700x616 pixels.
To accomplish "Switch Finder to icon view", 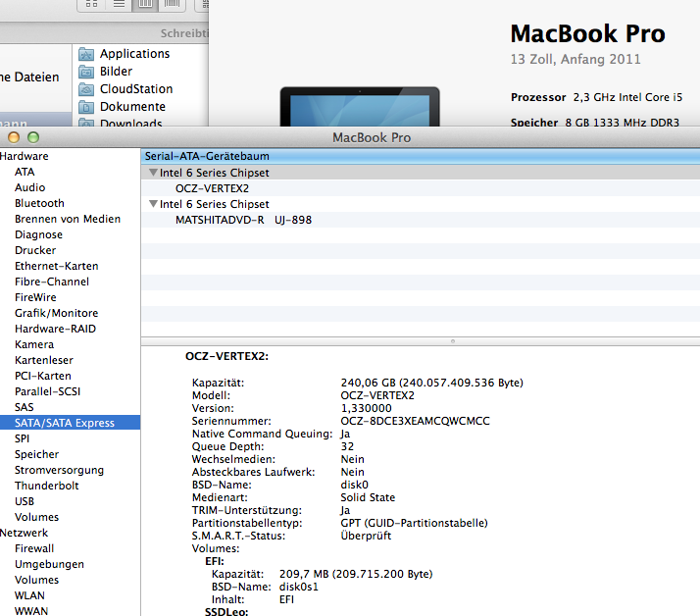I will pos(91,5).
